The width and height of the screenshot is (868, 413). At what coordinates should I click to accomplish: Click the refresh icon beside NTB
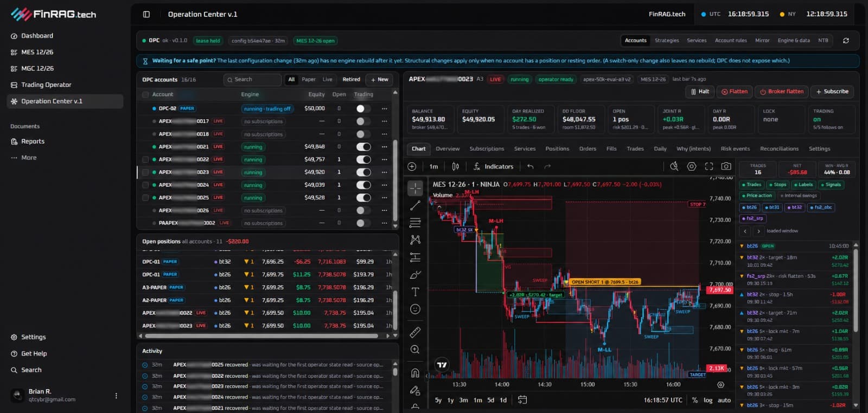[846, 41]
